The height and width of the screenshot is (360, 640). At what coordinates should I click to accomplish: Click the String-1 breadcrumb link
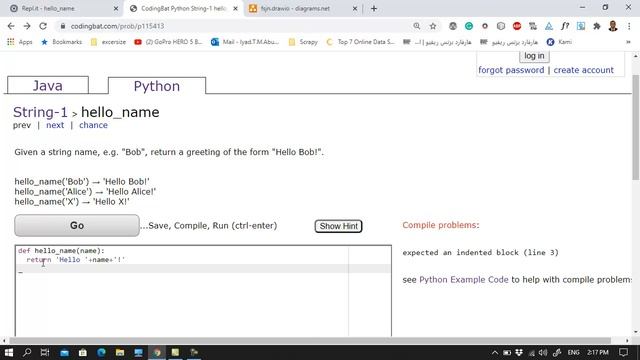40,112
